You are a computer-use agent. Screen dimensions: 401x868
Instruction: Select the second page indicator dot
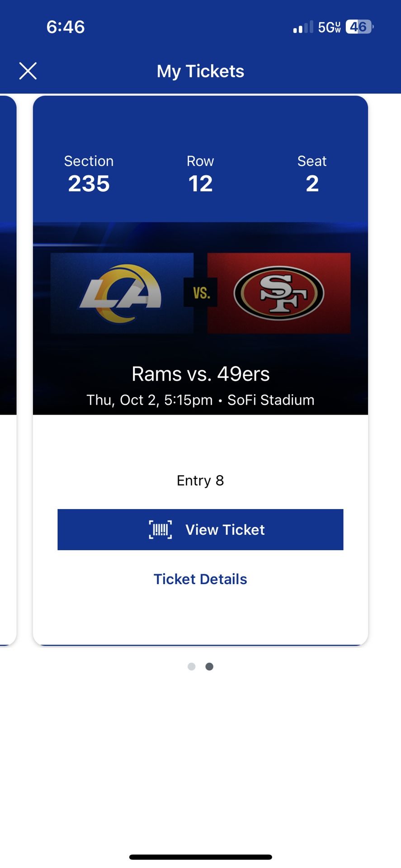(209, 666)
